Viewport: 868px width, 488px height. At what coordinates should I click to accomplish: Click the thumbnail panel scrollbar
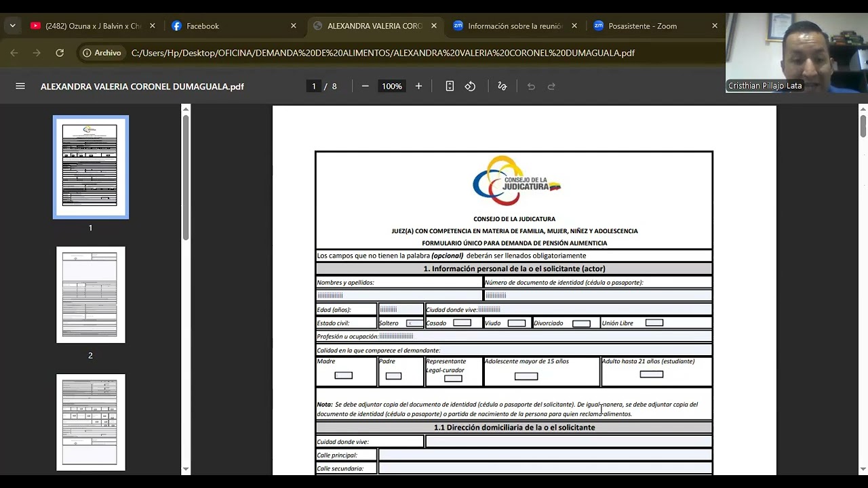(x=186, y=178)
